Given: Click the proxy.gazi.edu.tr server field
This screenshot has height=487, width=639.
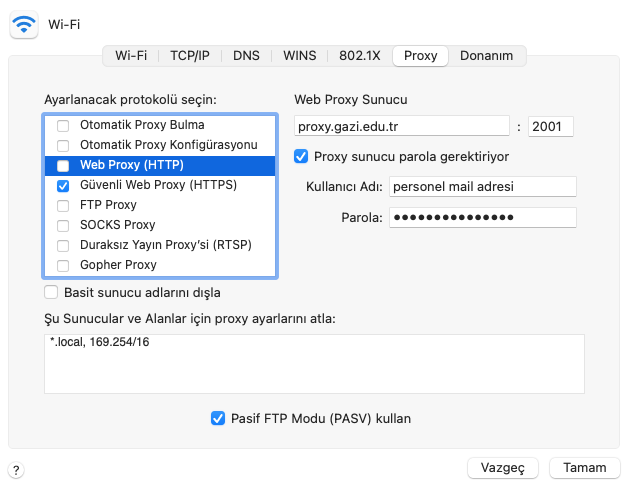Looking at the screenshot, I should pos(402,126).
